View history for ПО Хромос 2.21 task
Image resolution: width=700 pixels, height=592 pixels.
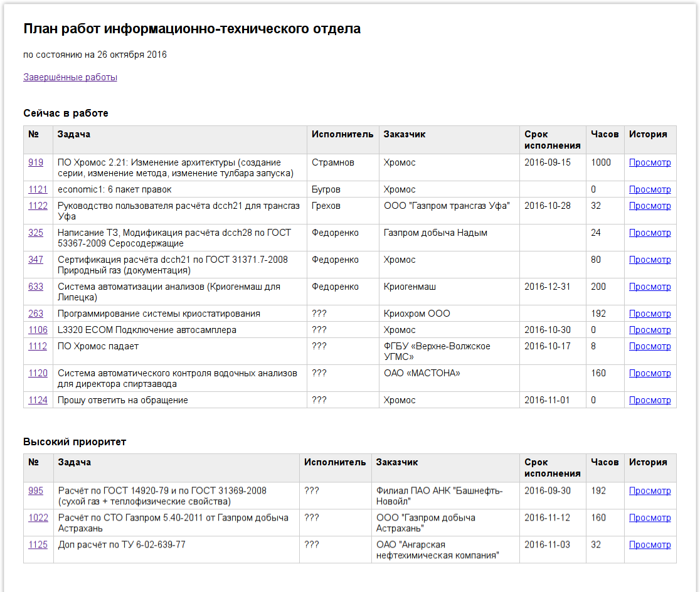[x=650, y=162]
